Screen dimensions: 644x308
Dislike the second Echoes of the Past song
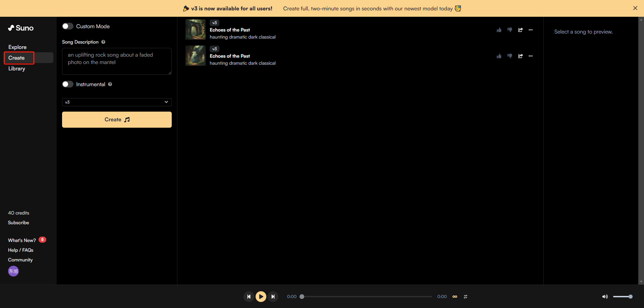[510, 56]
